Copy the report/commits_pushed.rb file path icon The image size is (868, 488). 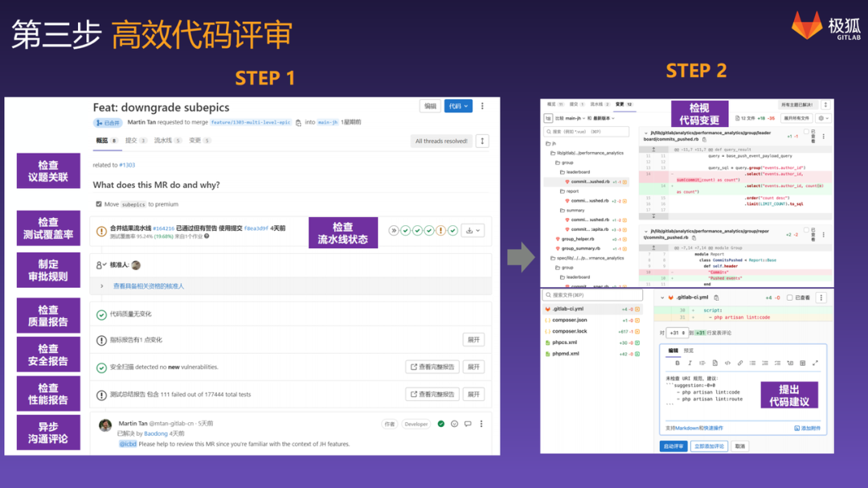pos(694,238)
